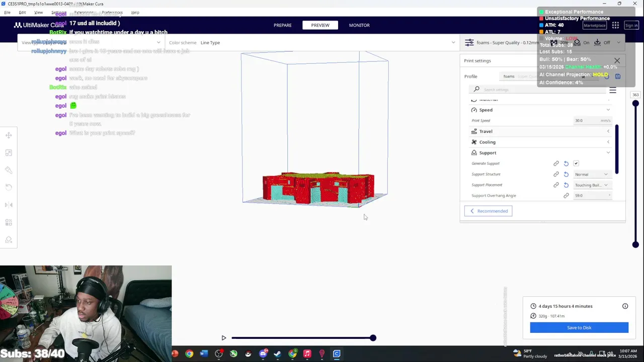Collapse the Support settings category
The width and height of the screenshot is (644, 362).
tap(541, 153)
